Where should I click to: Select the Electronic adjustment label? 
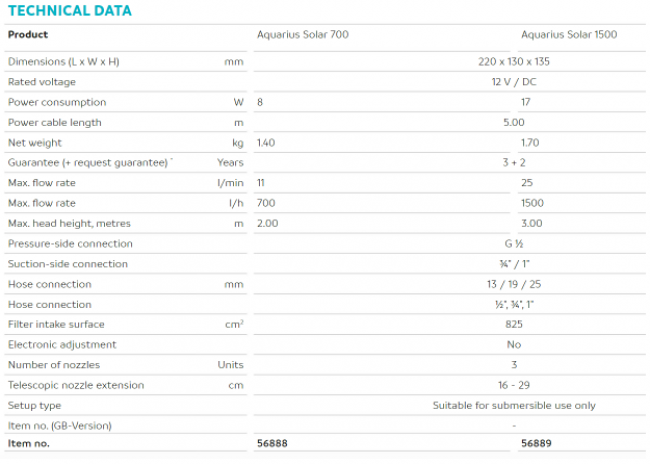(x=62, y=345)
